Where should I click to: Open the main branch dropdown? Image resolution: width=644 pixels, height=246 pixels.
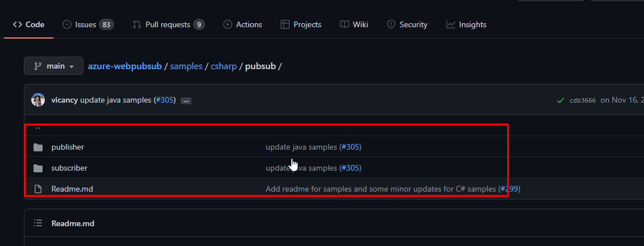(x=53, y=66)
